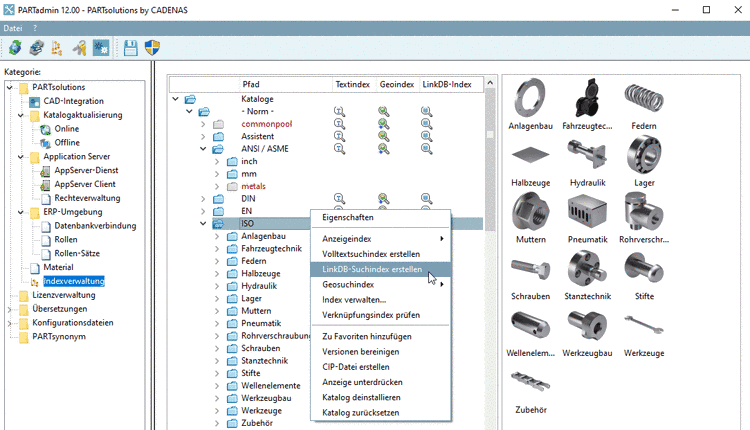The image size is (750, 430).
Task: Click the Textindex icon in commonpool row
Action: coord(339,124)
